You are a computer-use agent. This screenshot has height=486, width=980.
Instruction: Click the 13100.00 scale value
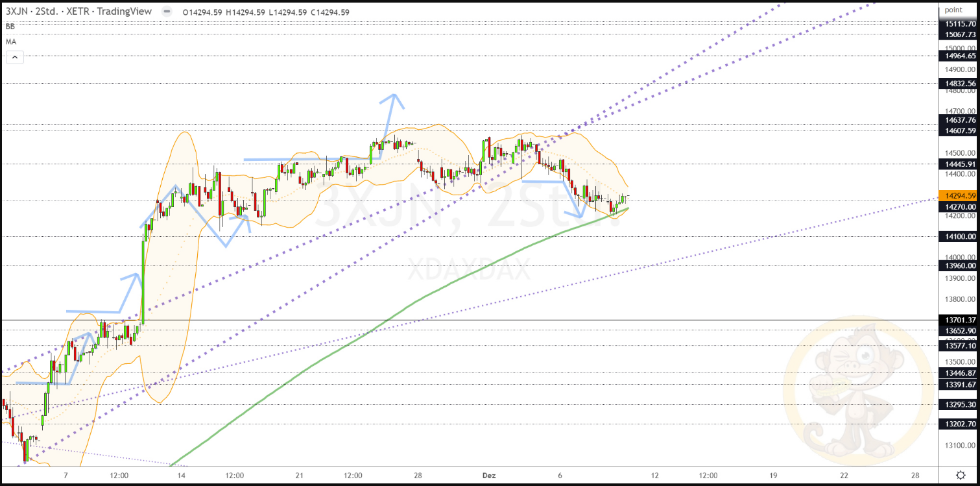click(x=961, y=445)
